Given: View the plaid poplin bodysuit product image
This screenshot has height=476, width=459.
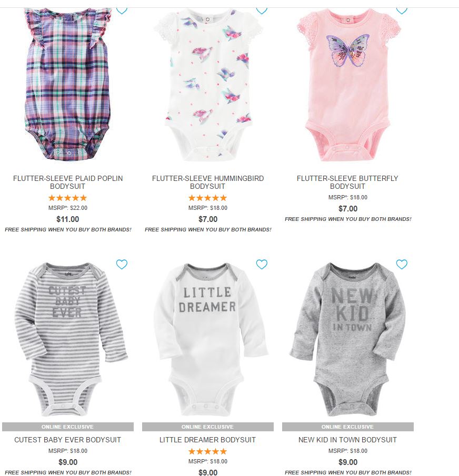Looking at the screenshot, I should pos(68,84).
